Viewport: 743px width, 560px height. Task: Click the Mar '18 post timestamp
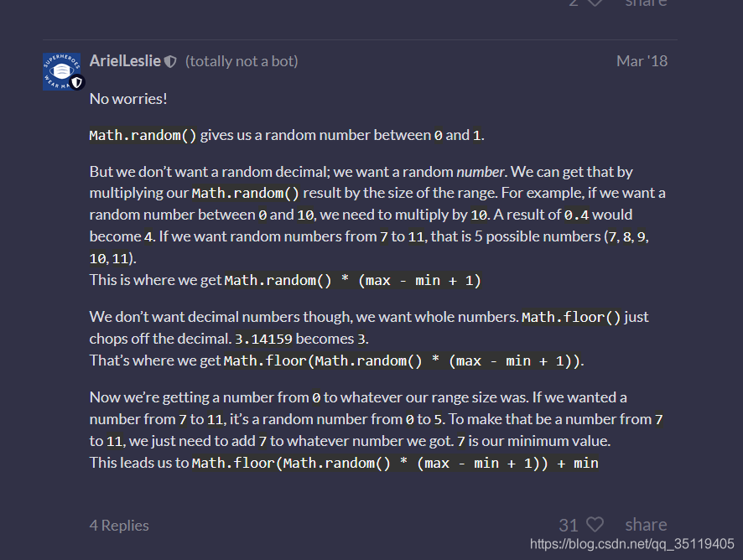point(642,60)
